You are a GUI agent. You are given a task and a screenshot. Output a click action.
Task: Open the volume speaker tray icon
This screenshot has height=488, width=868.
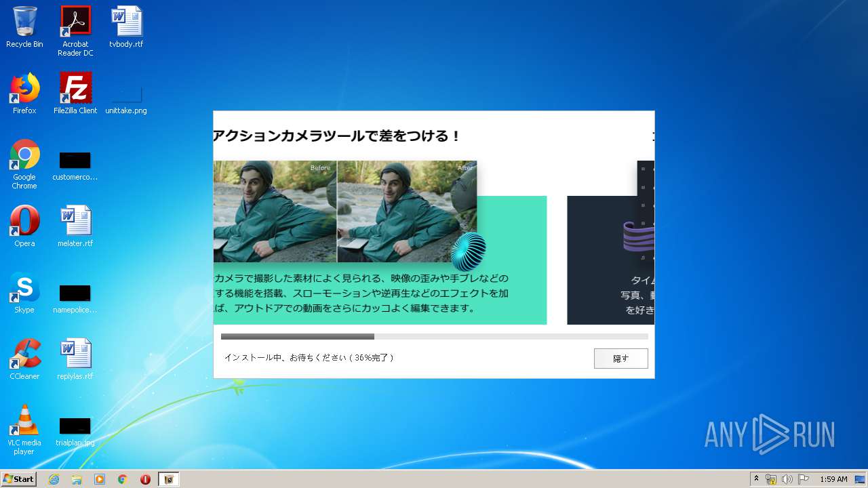(x=787, y=479)
